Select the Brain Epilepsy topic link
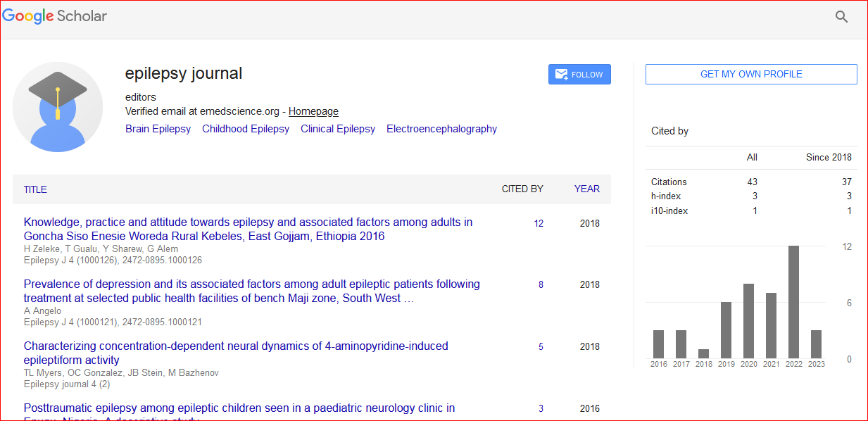Viewport: 868px width, 421px height. coord(158,129)
